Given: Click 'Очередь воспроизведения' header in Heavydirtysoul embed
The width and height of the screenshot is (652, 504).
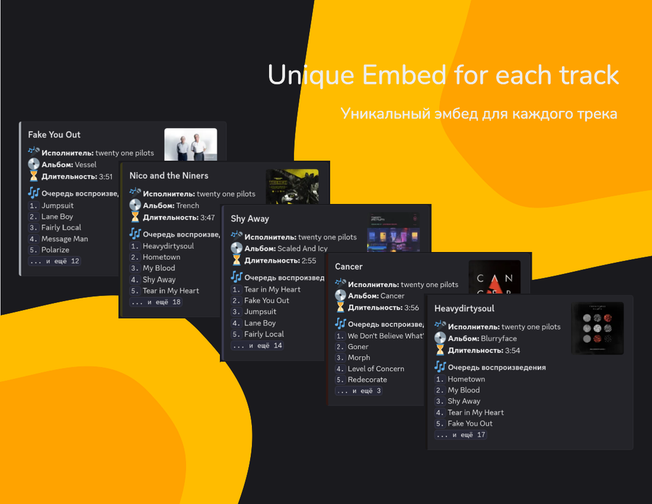Looking at the screenshot, I should click(497, 368).
